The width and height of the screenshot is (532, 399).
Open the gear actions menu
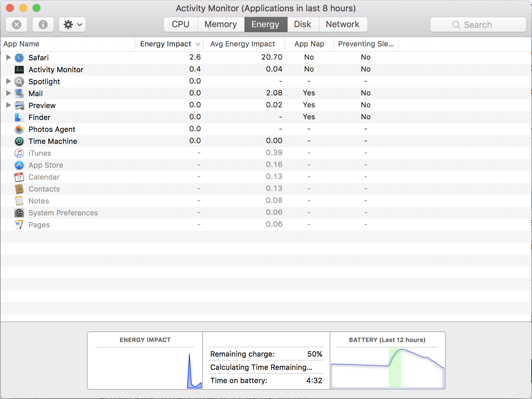[x=72, y=25]
